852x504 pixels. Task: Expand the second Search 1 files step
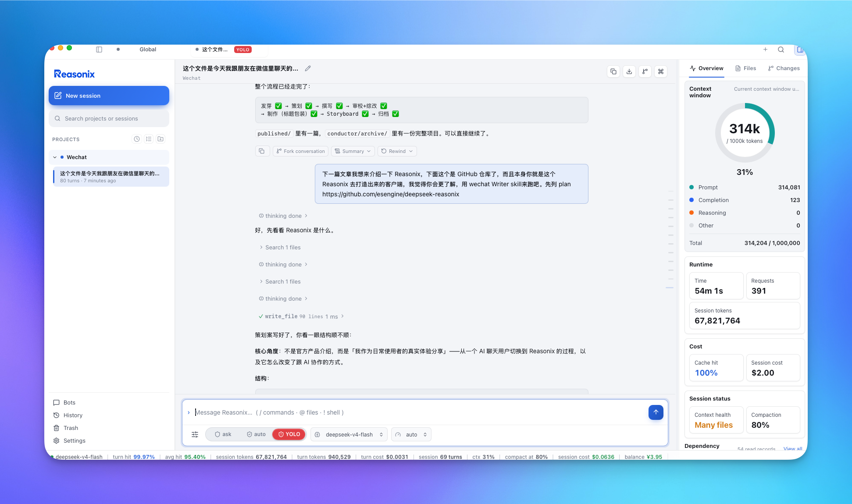[x=280, y=281]
